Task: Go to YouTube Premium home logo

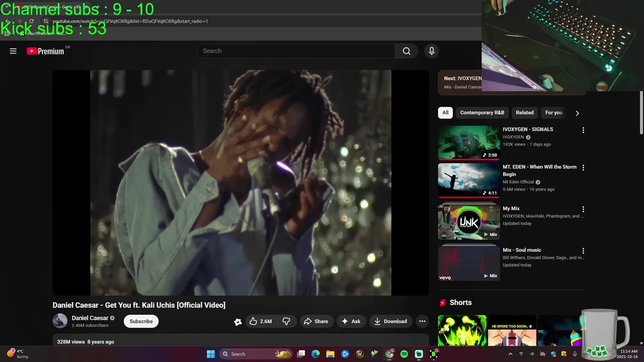Action: click(46, 51)
